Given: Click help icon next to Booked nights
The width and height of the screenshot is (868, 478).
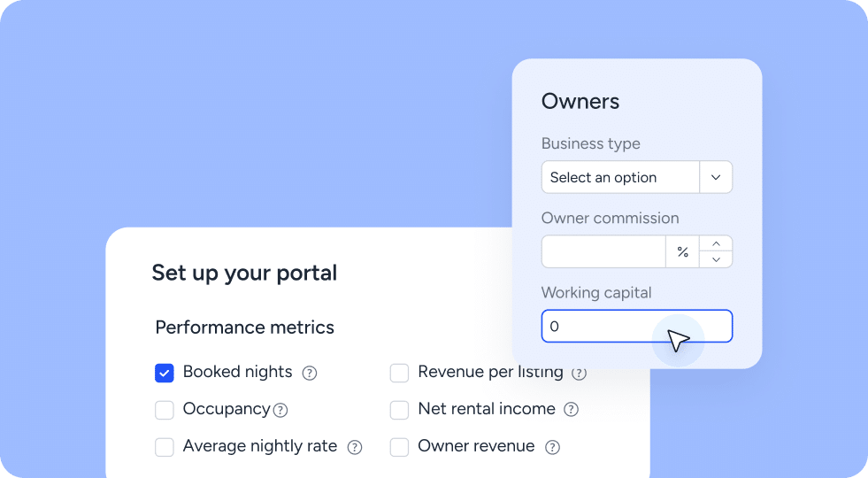Looking at the screenshot, I should [310, 373].
